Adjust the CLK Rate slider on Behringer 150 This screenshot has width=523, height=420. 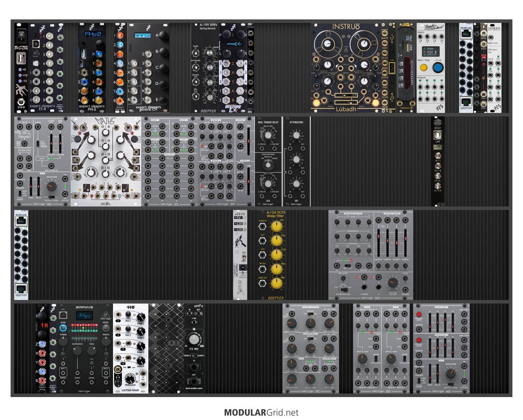[52, 143]
